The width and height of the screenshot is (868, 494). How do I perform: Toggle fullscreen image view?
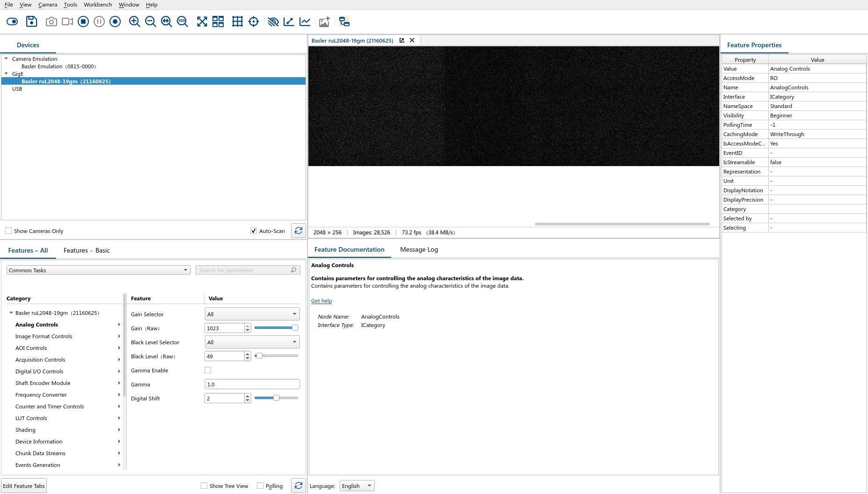point(202,22)
